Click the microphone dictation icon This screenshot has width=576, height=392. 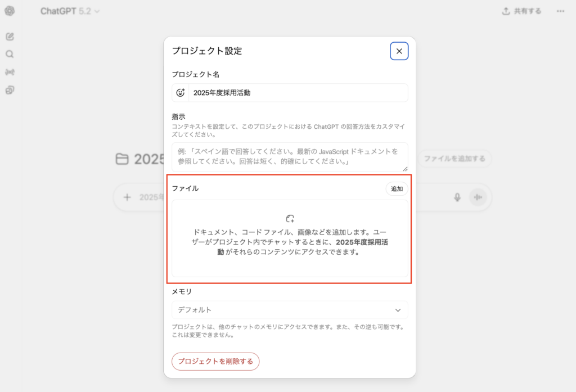point(457,197)
